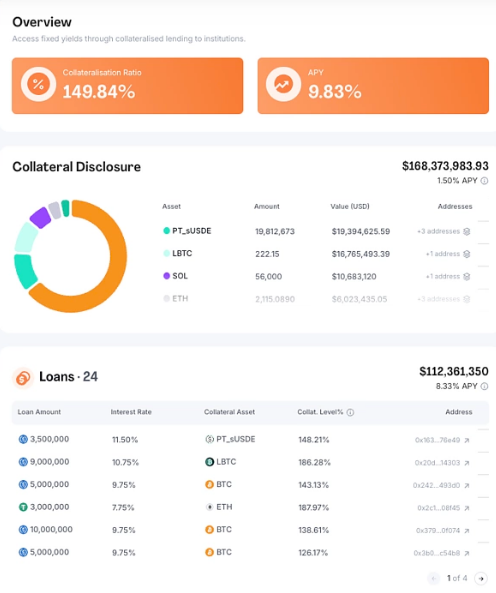
Task: Open +1 address link for SOL
Action: click(x=443, y=276)
